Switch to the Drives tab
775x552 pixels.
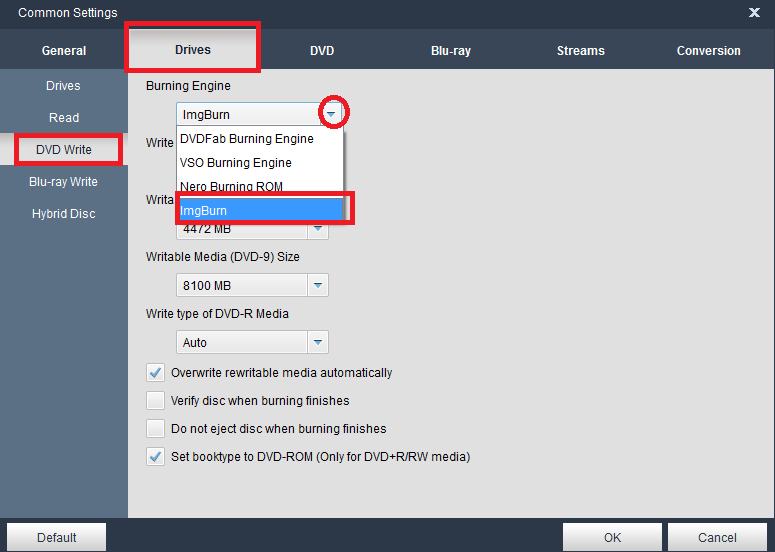point(193,49)
